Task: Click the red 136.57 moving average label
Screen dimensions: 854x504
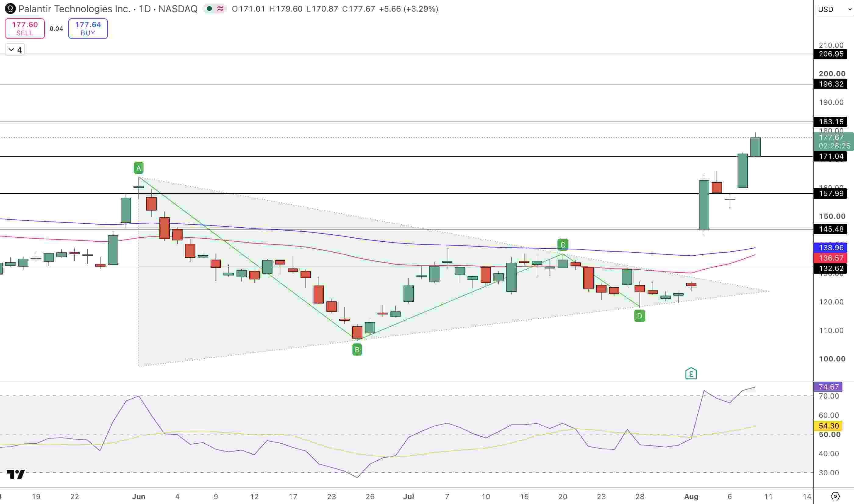Action: (x=831, y=258)
